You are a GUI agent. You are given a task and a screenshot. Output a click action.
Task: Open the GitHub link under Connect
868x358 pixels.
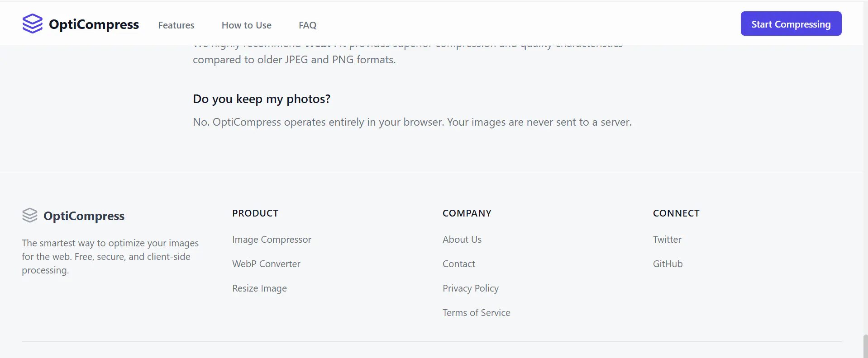668,264
